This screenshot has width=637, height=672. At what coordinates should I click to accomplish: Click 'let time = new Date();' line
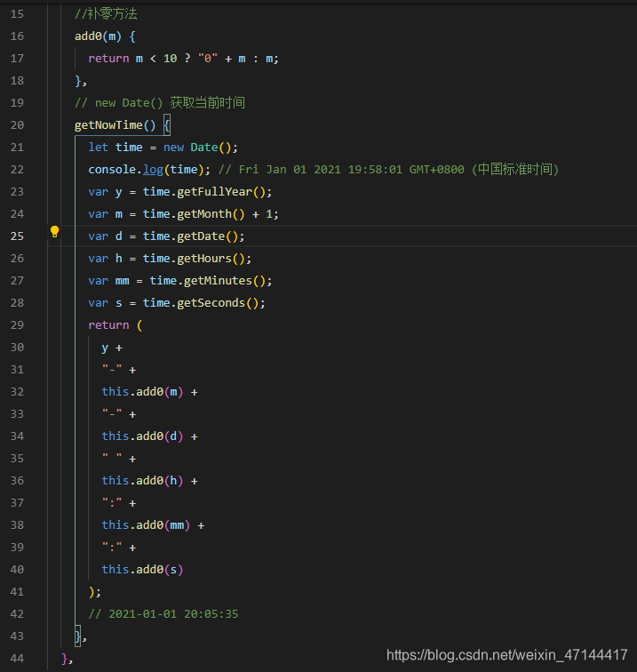point(163,148)
